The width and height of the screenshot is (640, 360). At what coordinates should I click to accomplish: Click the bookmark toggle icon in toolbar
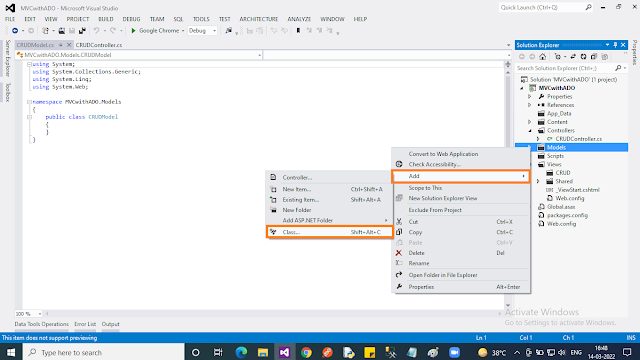[298, 31]
